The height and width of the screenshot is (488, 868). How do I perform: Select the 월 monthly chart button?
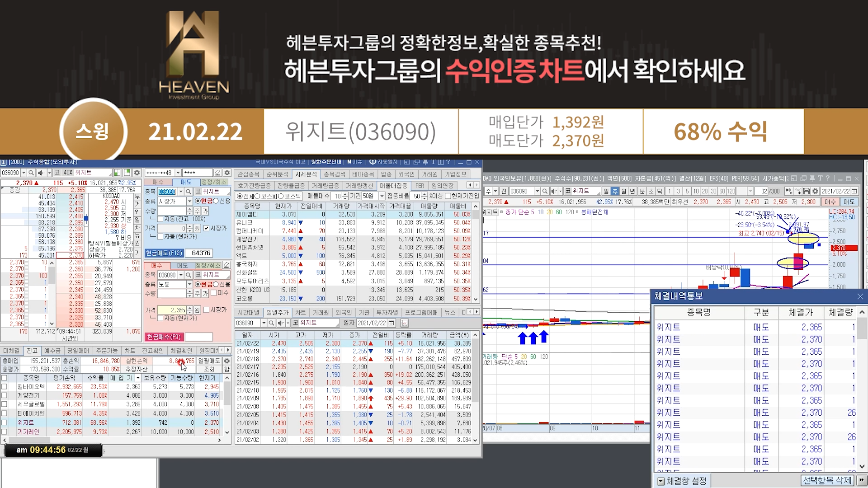tap(624, 191)
